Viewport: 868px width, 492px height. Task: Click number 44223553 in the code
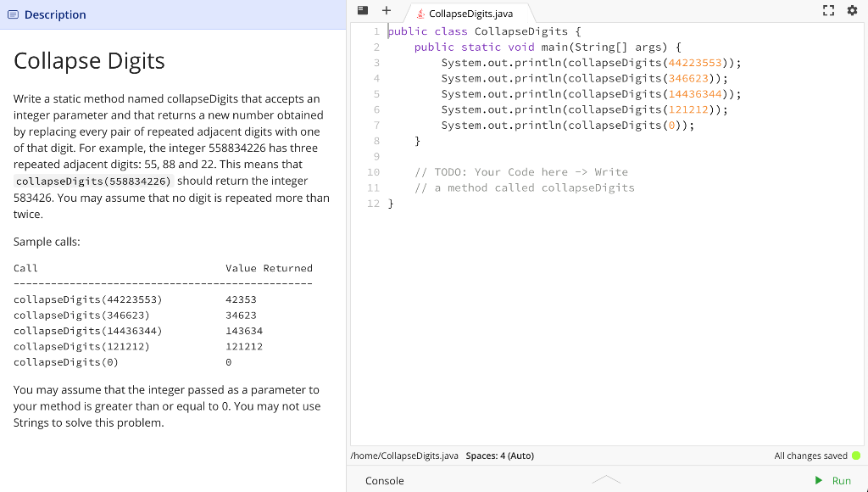click(695, 63)
